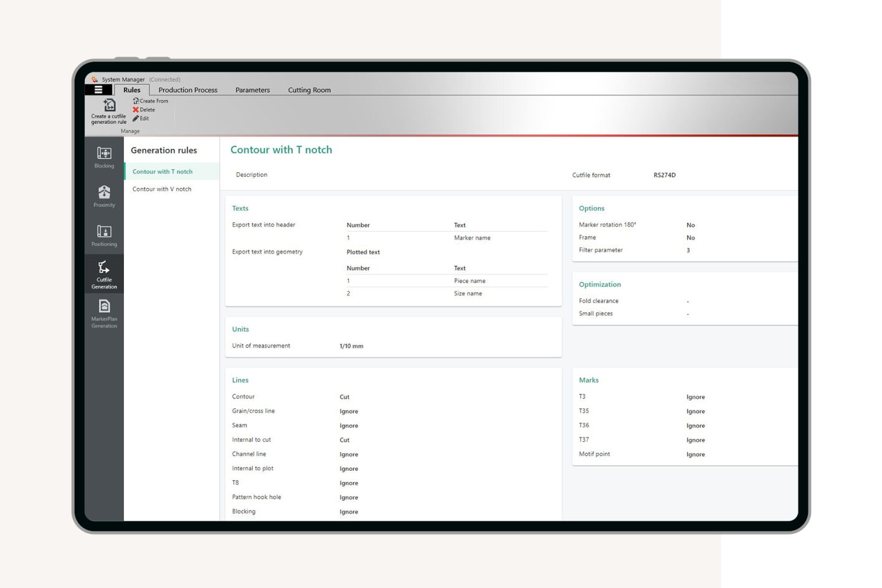Open the Cutting Room tab

tap(309, 90)
